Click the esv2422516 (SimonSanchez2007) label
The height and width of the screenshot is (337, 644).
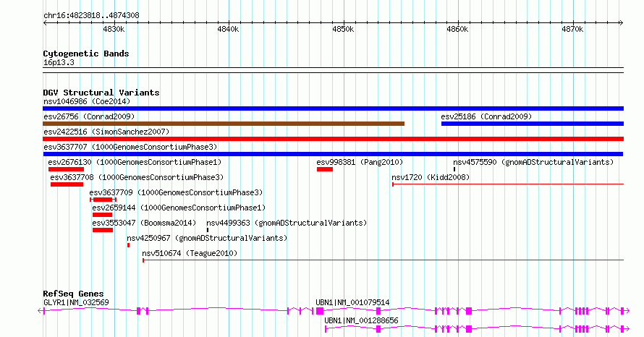(106, 132)
